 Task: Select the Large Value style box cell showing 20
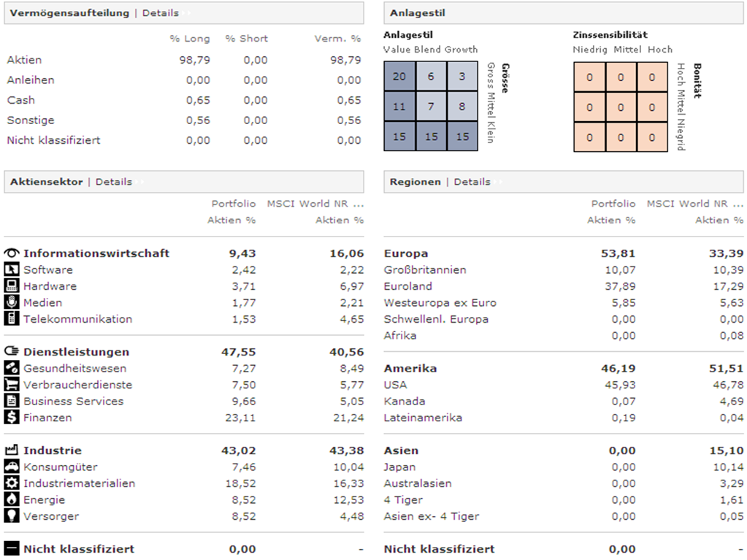[x=399, y=77]
